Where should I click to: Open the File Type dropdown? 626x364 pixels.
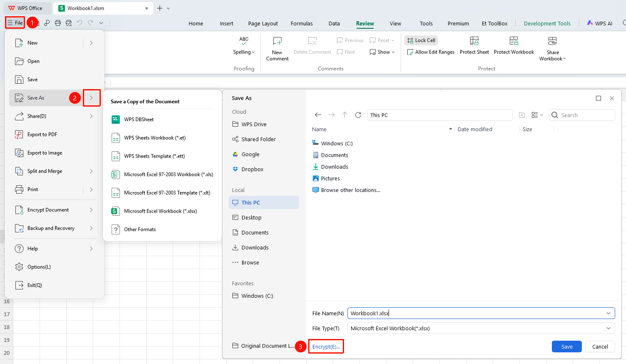click(481, 328)
